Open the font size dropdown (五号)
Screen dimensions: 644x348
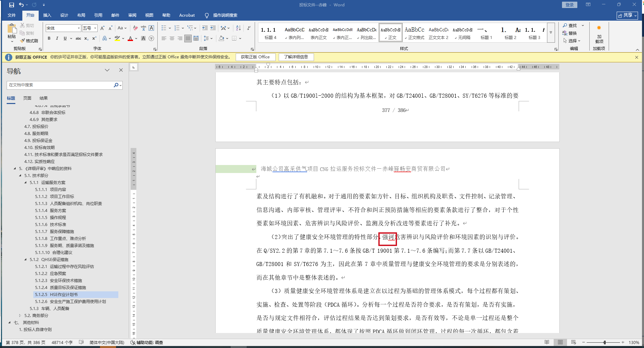click(x=95, y=28)
